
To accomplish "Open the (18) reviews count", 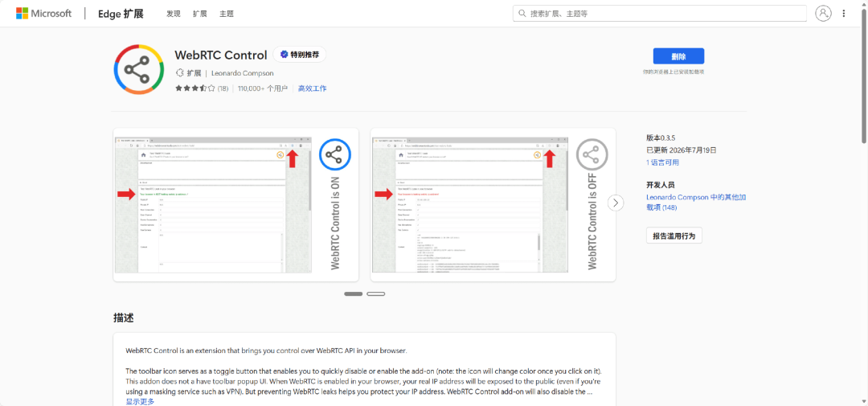I will point(223,88).
